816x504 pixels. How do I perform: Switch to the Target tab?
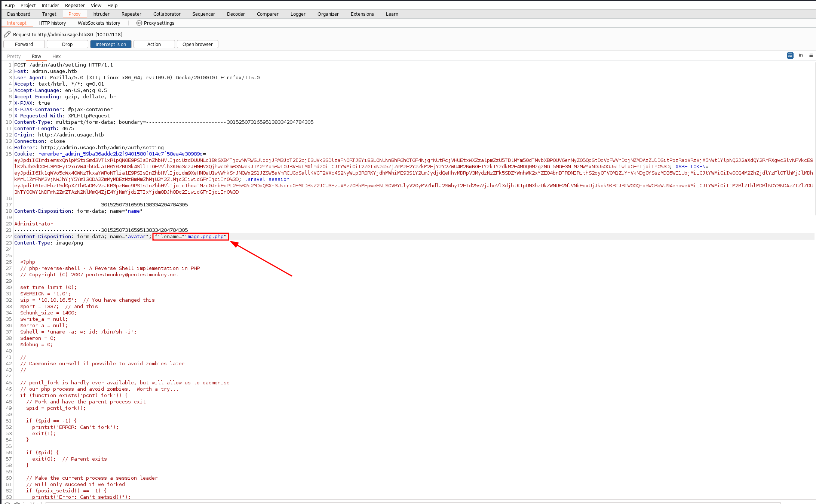coord(49,14)
